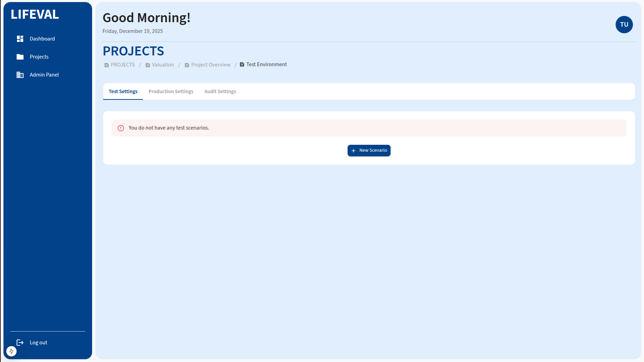
Task: Create a scenario with New Scenario button
Action: point(369,150)
